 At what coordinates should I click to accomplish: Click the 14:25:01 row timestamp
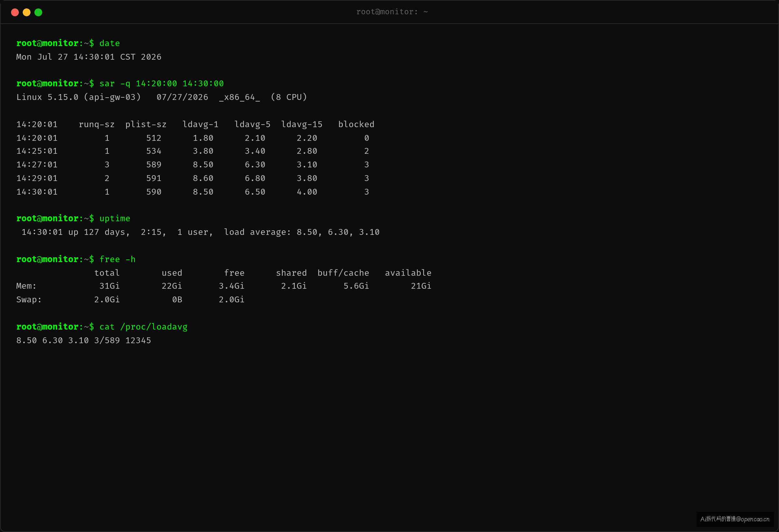tap(37, 151)
